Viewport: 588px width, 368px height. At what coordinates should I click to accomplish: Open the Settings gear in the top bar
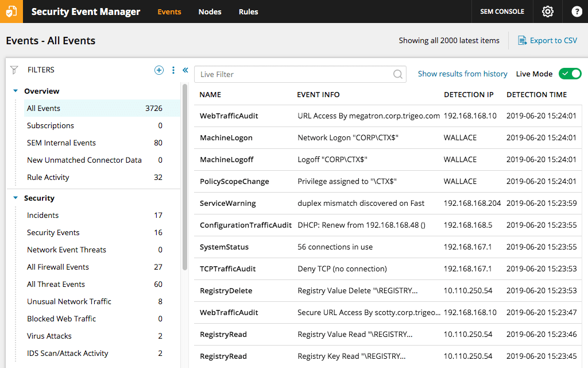tap(547, 11)
